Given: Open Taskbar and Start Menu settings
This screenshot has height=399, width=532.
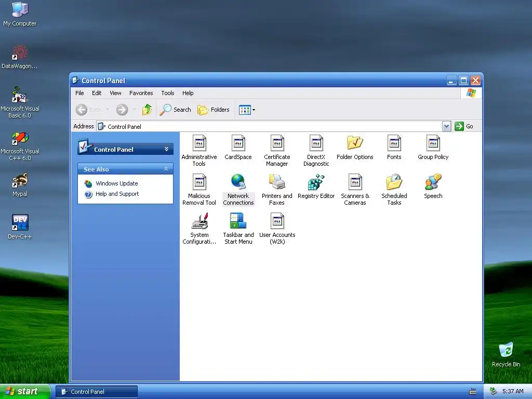Looking at the screenshot, I should [x=238, y=229].
